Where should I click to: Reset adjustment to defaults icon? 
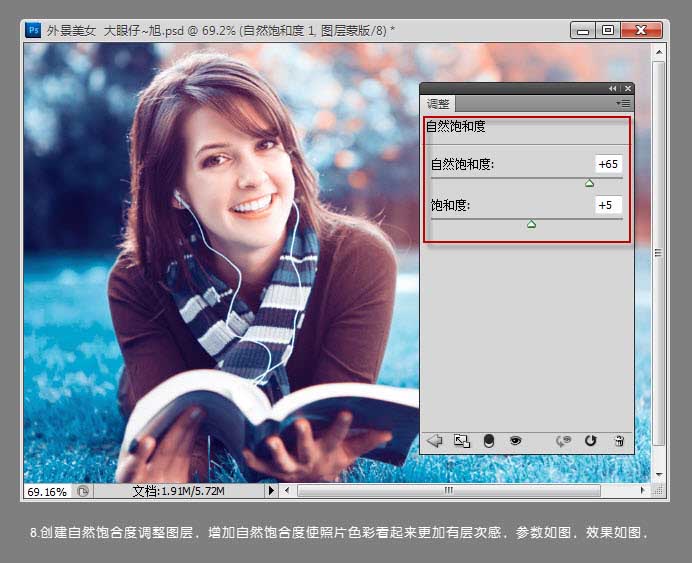coord(590,440)
